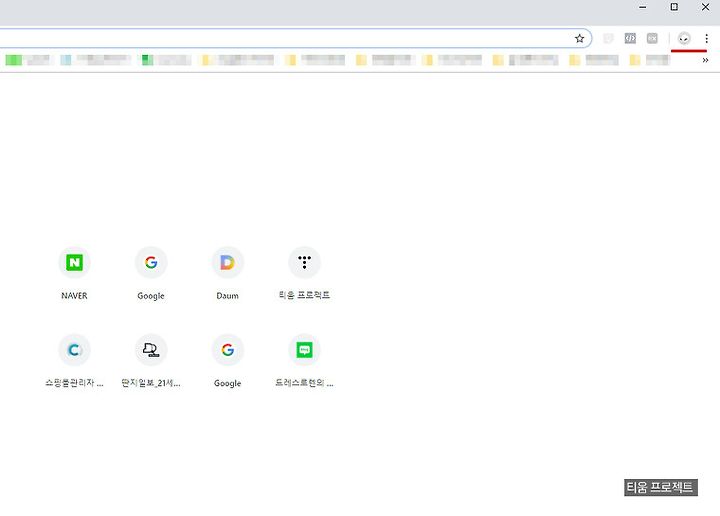This screenshot has width=720, height=516.
Task: Open the NAVER shortcut tile
Action: coord(74,273)
